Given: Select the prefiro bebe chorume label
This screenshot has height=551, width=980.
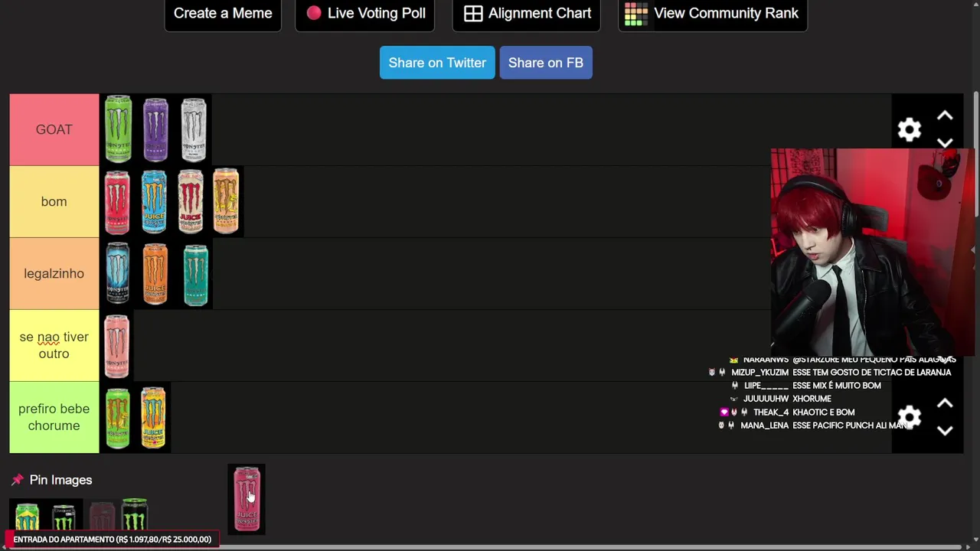Looking at the screenshot, I should (54, 417).
